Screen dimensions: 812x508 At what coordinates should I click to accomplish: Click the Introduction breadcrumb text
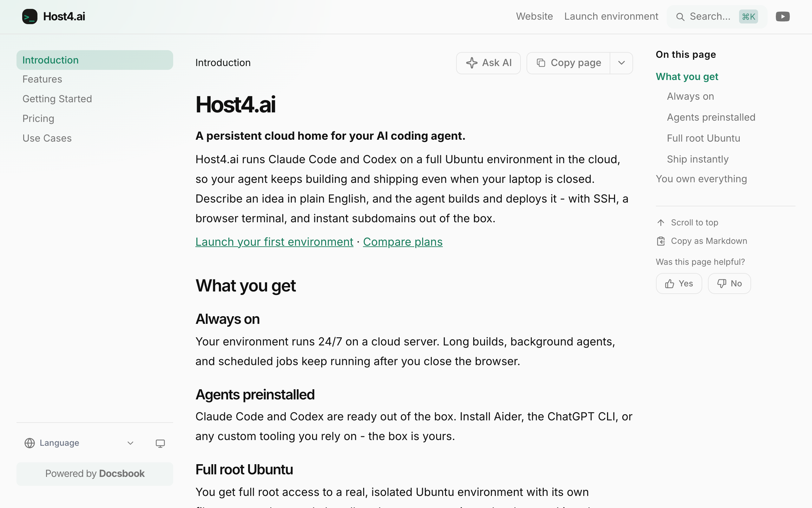click(223, 63)
